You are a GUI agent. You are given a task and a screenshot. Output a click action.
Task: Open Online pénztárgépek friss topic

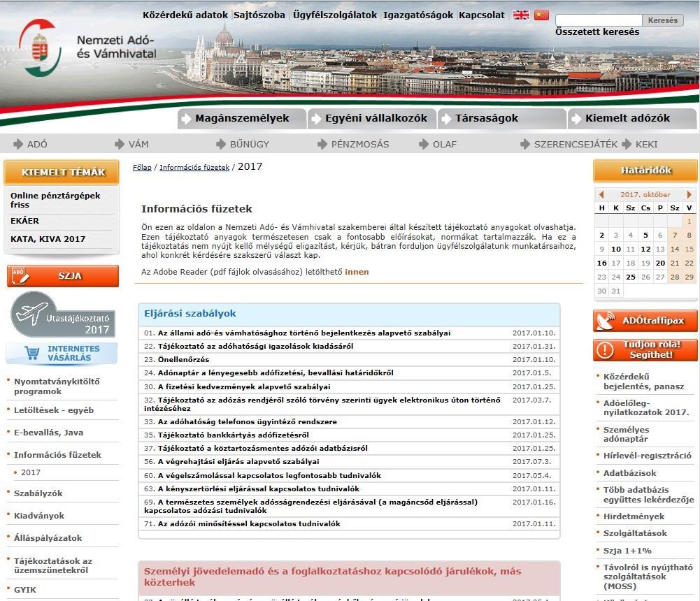[55, 201]
